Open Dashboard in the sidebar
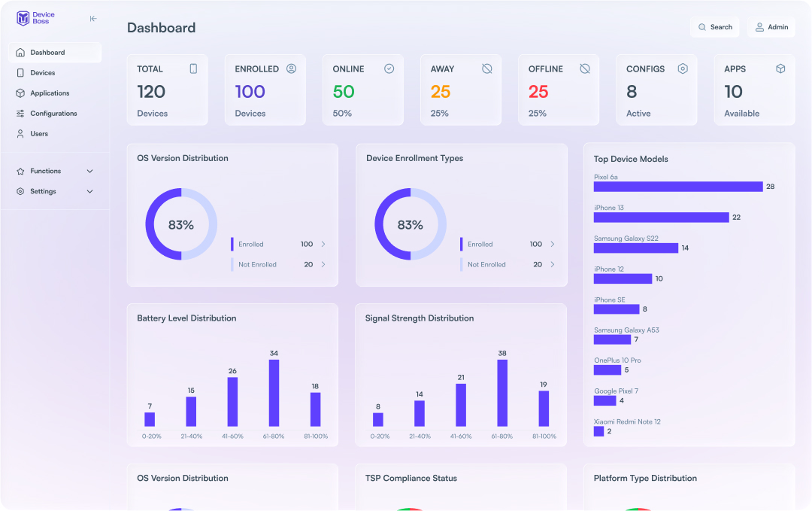Screen dimensions: 812x511 (55, 53)
